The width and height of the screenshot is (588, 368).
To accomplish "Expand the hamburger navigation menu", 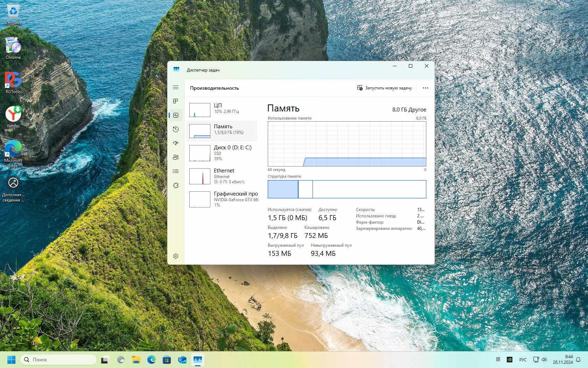I will tap(176, 87).
